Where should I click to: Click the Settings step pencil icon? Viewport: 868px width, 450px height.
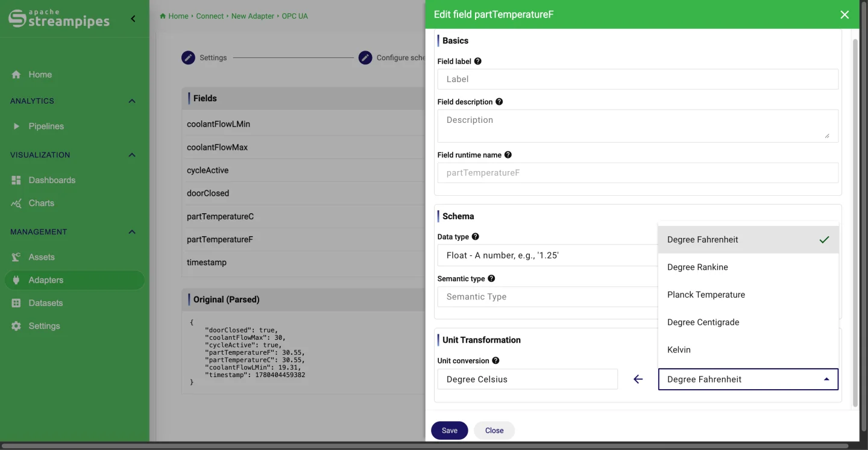pyautogui.click(x=189, y=58)
